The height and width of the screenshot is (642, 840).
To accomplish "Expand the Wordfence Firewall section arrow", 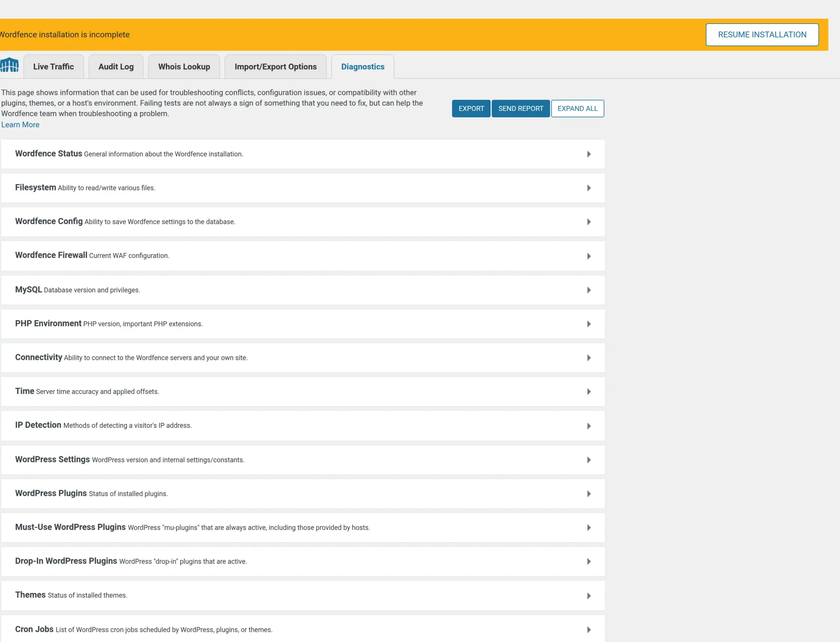I will click(x=589, y=256).
